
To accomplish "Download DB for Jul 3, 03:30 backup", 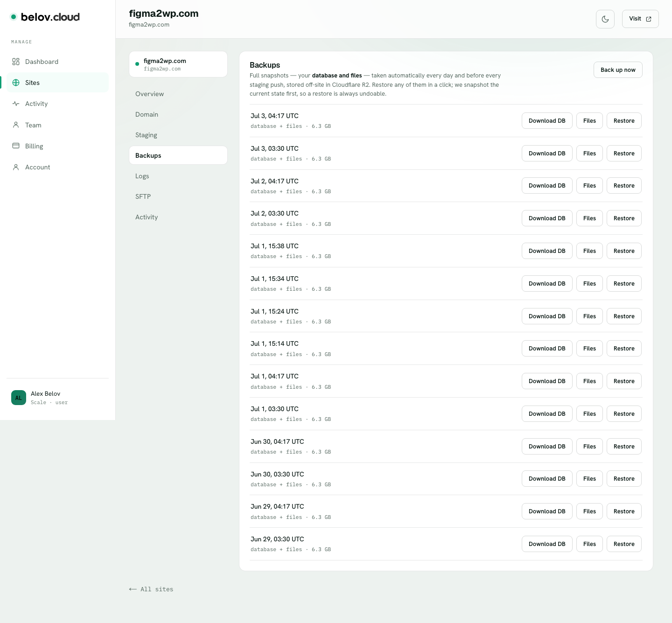I will coord(547,154).
